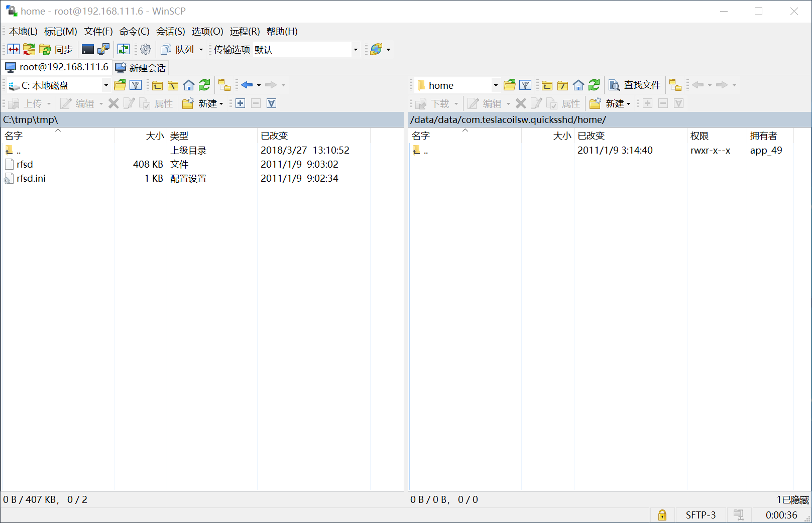Image resolution: width=812 pixels, height=523 pixels.
Task: Open the 新建会话 new session tab
Action: [140, 67]
